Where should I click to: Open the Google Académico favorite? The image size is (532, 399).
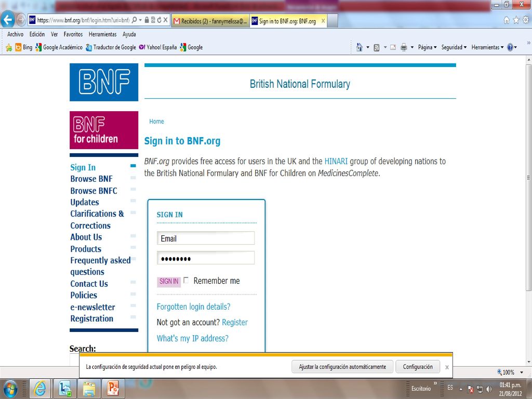pyautogui.click(x=59, y=47)
